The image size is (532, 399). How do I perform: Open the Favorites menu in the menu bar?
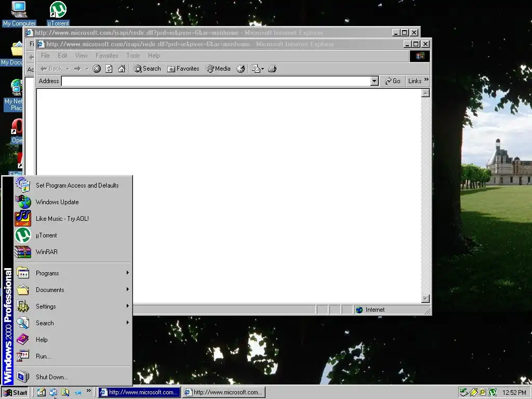[107, 56]
